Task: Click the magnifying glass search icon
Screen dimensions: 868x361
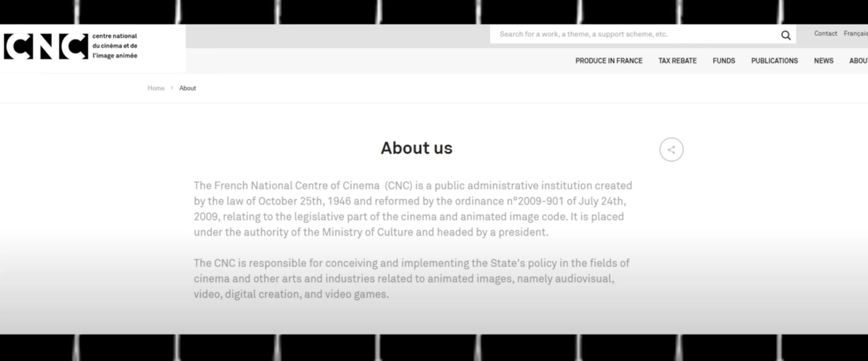Action: [x=785, y=35]
